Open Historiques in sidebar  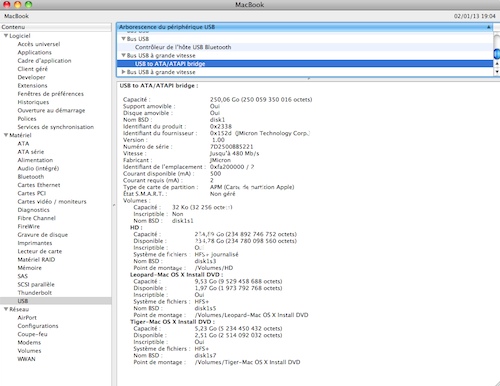(33, 102)
